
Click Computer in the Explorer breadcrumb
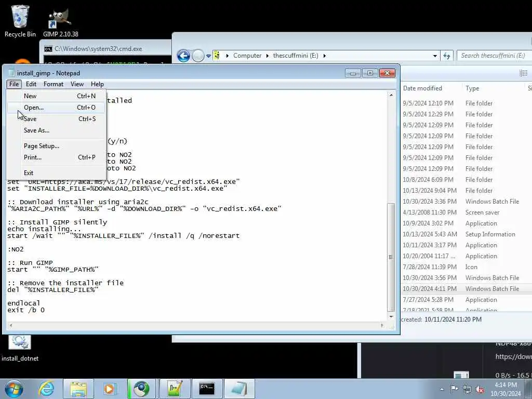click(247, 56)
